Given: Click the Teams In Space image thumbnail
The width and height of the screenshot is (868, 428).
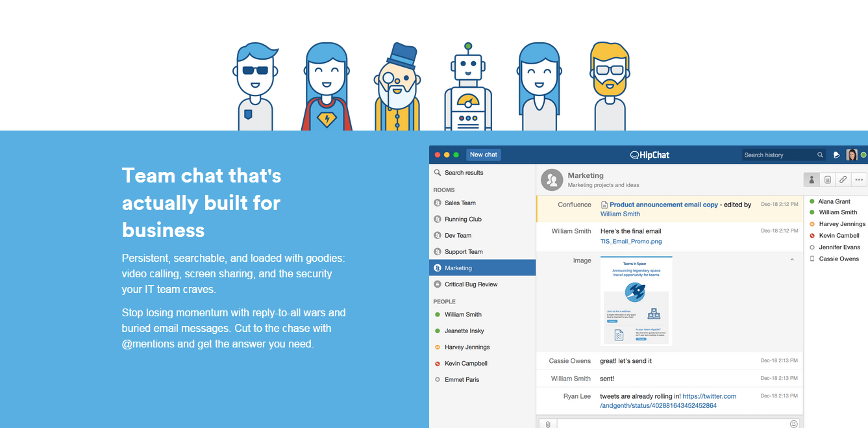Looking at the screenshot, I should click(x=636, y=301).
